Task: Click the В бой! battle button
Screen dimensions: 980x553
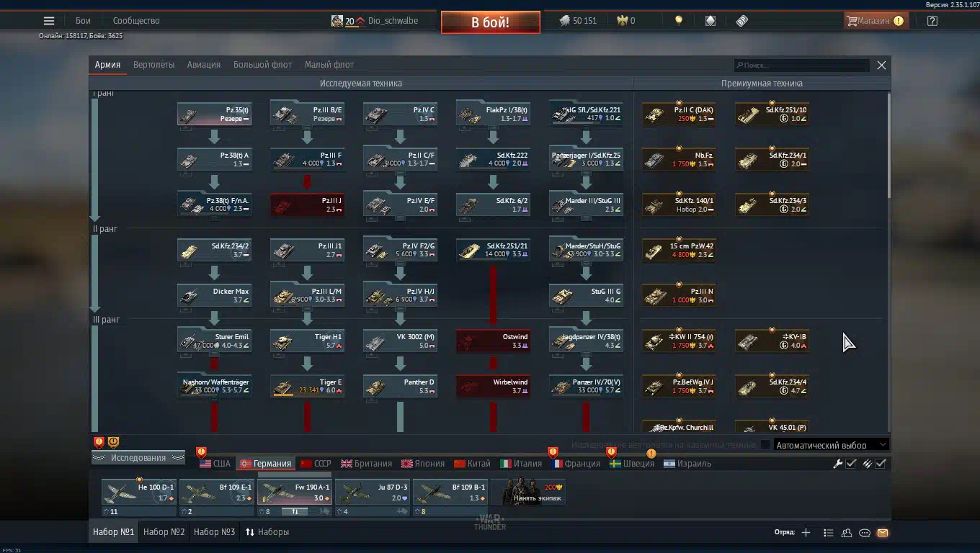Action: (x=491, y=22)
